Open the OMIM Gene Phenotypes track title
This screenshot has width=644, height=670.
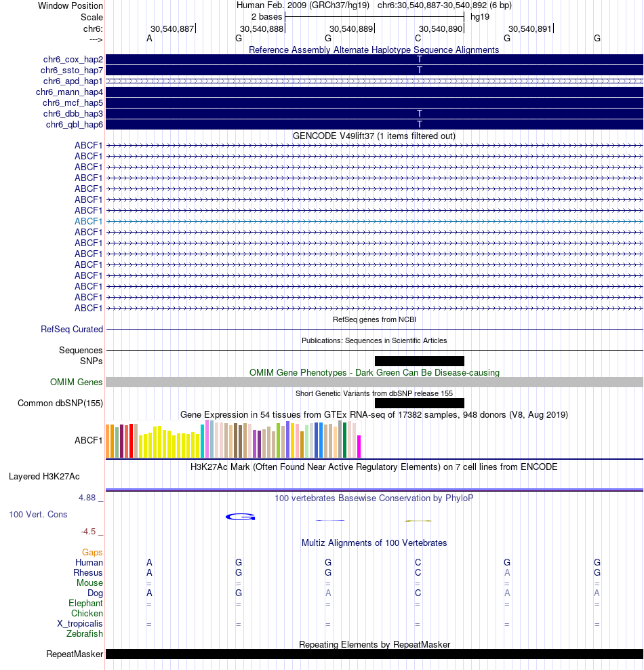click(x=374, y=372)
